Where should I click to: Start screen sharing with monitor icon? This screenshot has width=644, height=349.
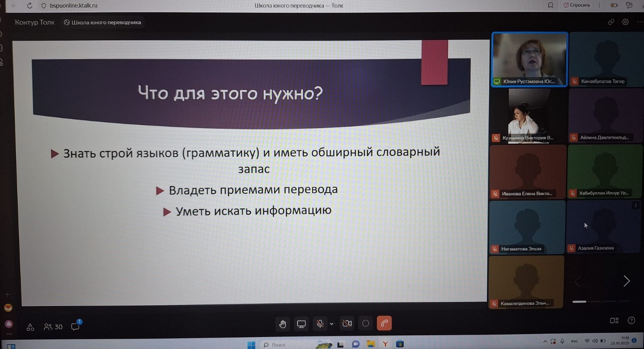[x=301, y=324]
